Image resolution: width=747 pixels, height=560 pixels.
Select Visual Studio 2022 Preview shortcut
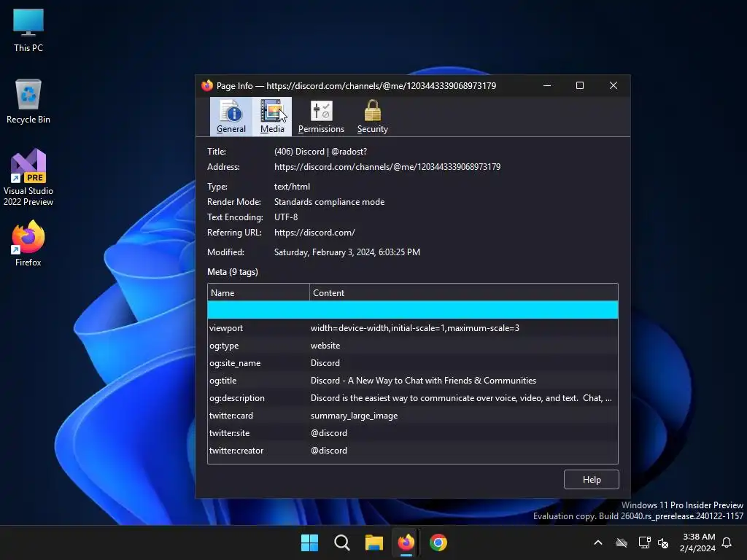click(x=28, y=178)
